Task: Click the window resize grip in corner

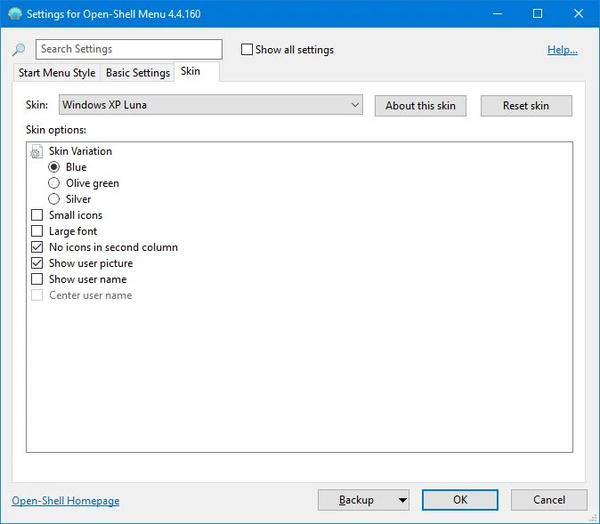Action: [x=594, y=518]
